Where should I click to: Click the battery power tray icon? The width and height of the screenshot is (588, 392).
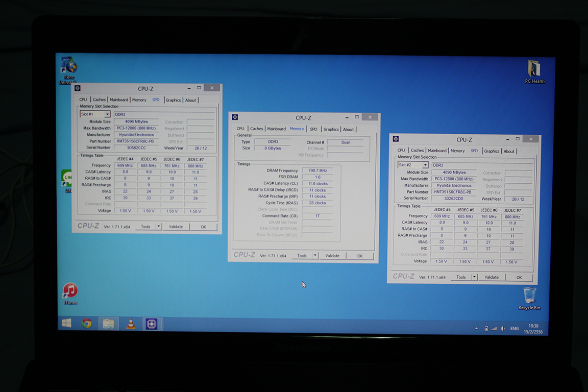tap(486, 329)
